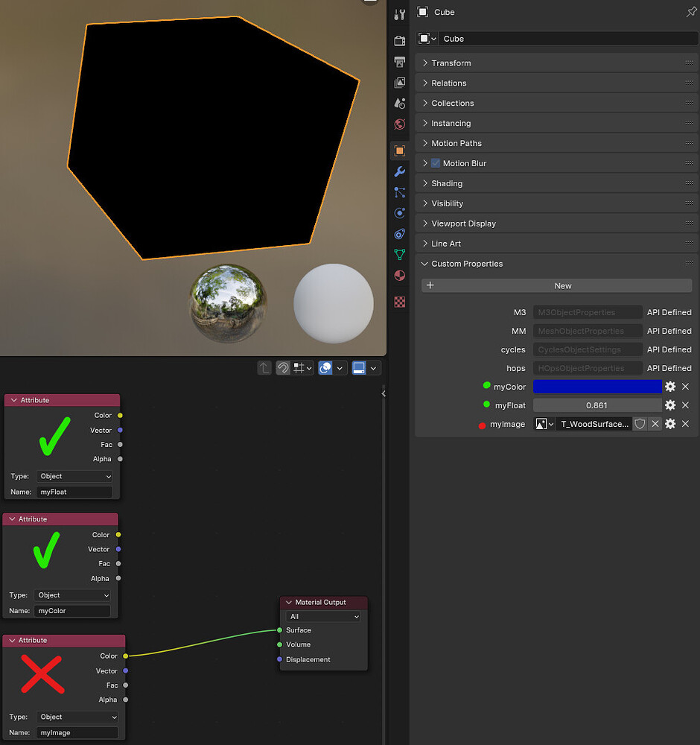Unlink the T_WoodSurface image datablock
Image resolution: width=700 pixels, height=745 pixels.
(655, 423)
